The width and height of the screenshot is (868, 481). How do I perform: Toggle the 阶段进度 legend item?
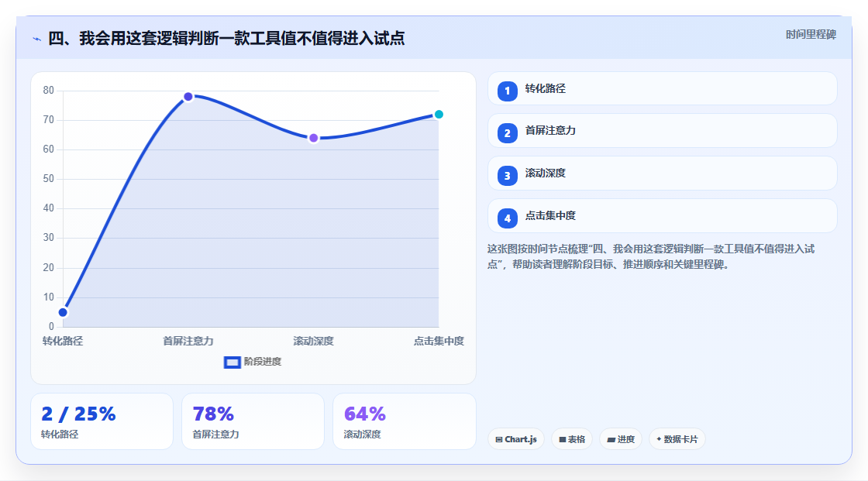(x=253, y=362)
